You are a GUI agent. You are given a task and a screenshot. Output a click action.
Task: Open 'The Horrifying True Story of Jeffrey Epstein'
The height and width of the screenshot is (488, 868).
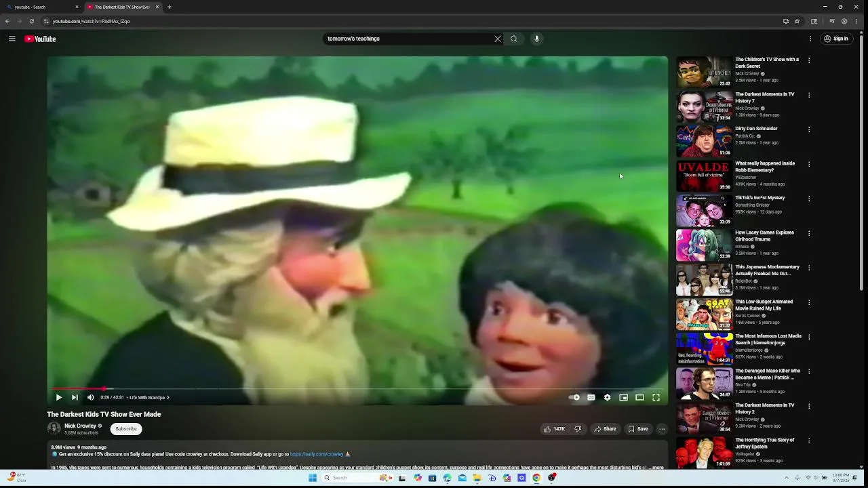[765, 443]
